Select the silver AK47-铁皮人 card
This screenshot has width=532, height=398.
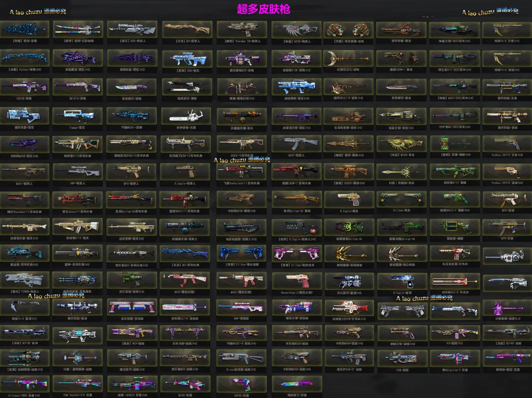coord(297,144)
